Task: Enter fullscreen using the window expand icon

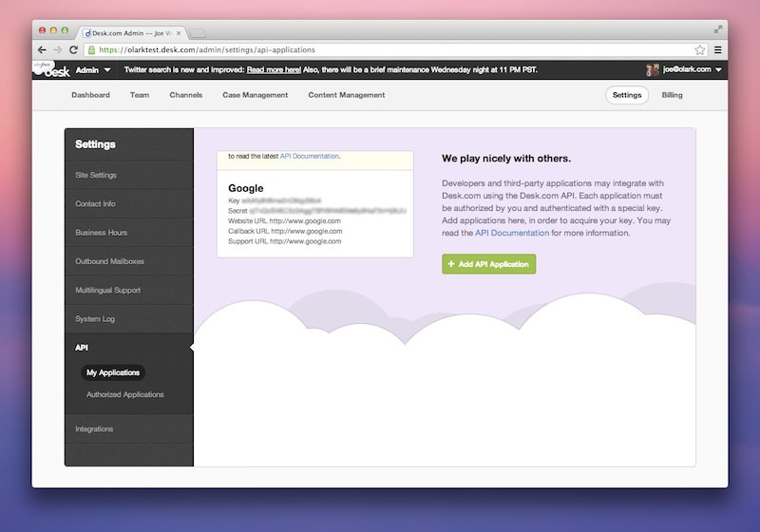Action: coord(718,29)
